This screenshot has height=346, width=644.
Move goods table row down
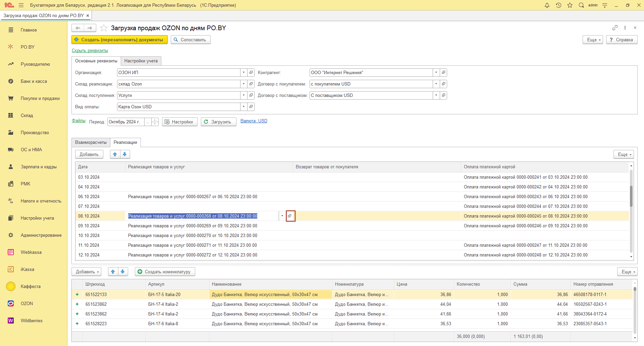click(x=123, y=272)
